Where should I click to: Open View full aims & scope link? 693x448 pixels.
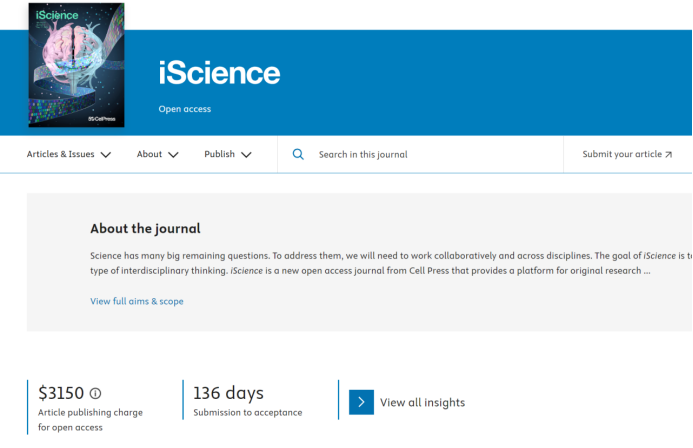(x=137, y=301)
